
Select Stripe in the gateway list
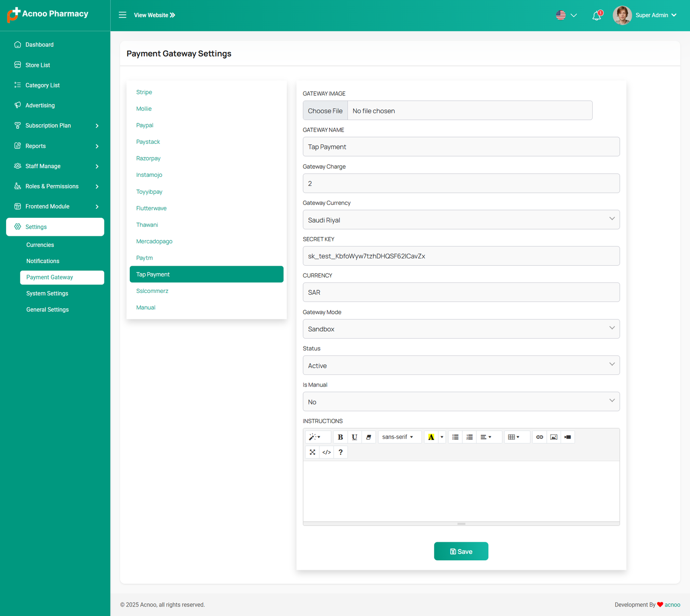(x=144, y=92)
